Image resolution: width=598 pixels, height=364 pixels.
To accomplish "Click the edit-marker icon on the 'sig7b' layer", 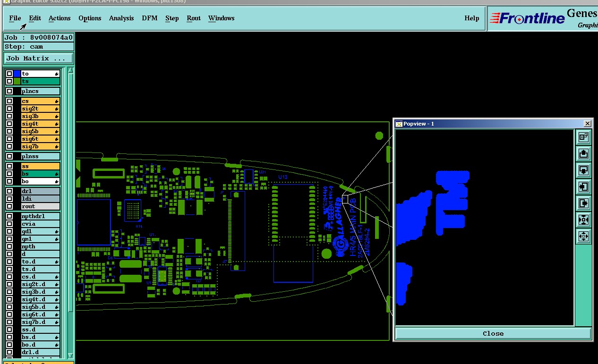I will pos(57,146).
